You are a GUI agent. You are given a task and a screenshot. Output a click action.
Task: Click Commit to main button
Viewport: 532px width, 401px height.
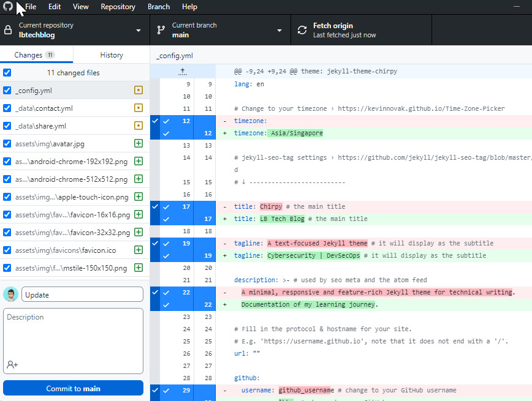click(x=73, y=388)
